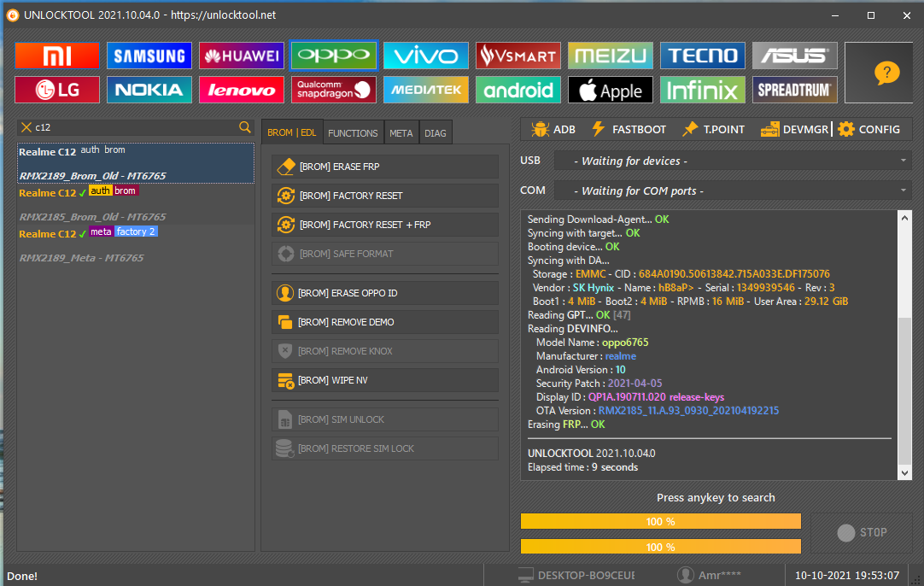This screenshot has width=924, height=586.
Task: Click the magnifier search icon
Action: [245, 126]
